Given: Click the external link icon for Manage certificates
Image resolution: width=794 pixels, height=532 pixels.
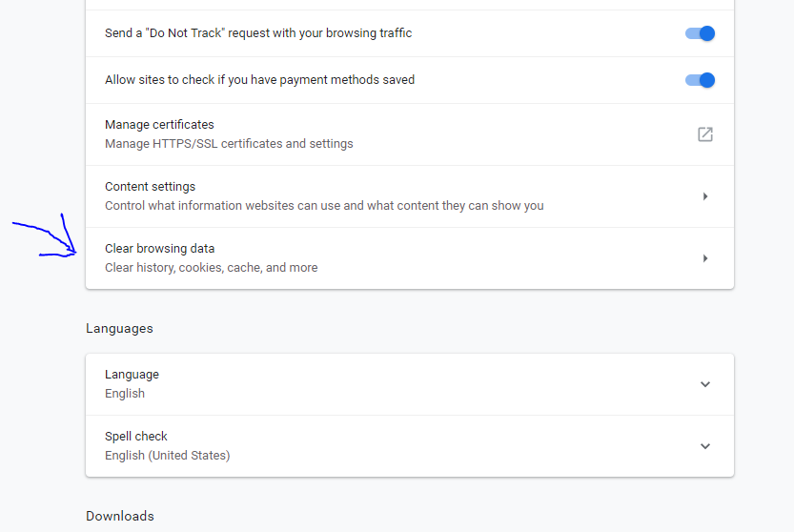Looking at the screenshot, I should [x=705, y=134].
